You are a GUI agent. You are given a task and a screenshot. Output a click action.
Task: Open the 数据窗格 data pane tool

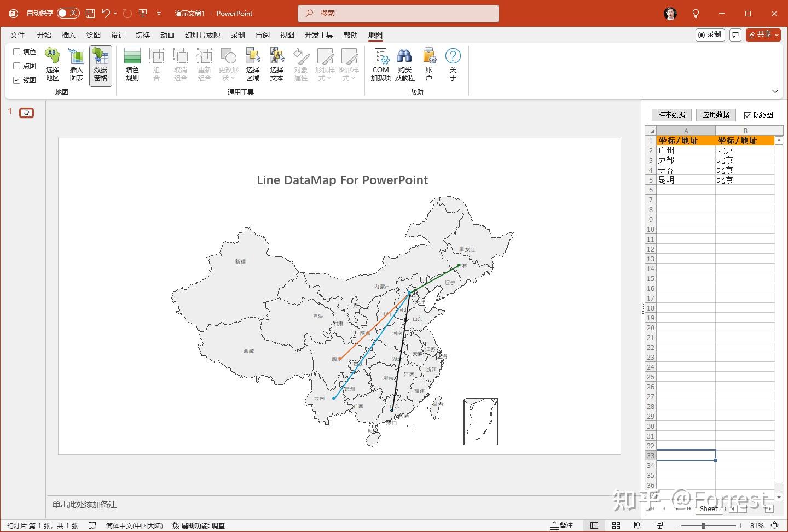[x=100, y=64]
